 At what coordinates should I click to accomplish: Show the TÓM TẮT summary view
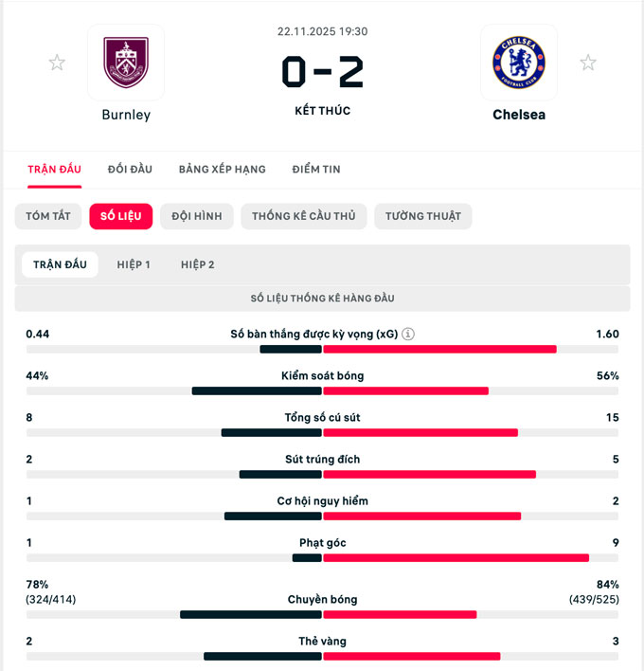pyautogui.click(x=48, y=216)
